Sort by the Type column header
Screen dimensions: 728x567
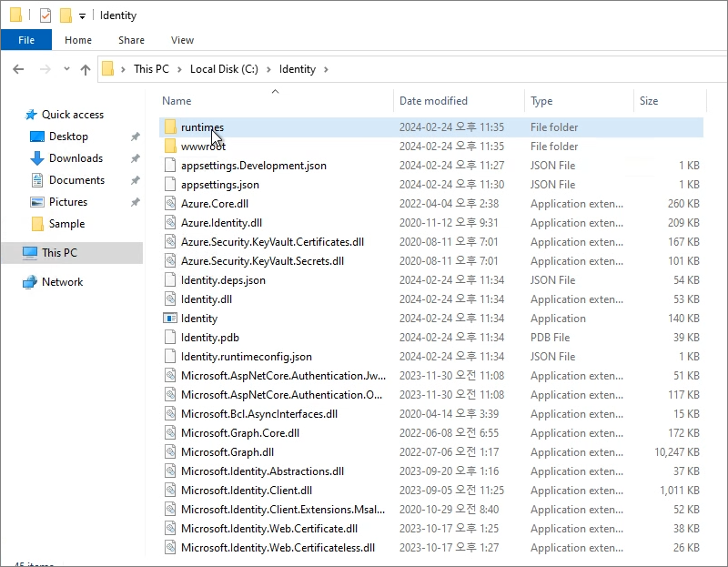click(x=541, y=101)
